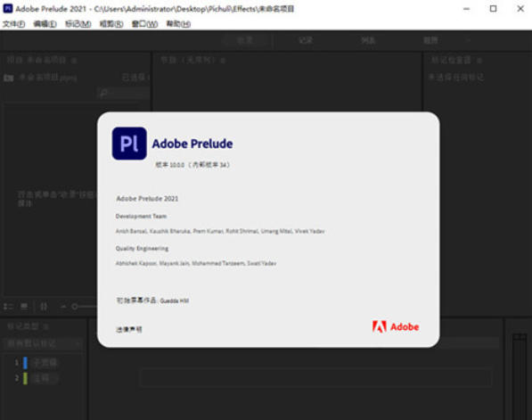The height and width of the screenshot is (420, 532).
Task: Open the 帮助(H) menu
Action: [x=178, y=24]
